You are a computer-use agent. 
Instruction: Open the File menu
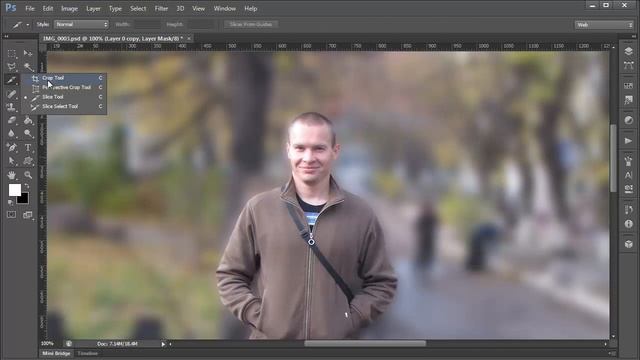(x=30, y=9)
